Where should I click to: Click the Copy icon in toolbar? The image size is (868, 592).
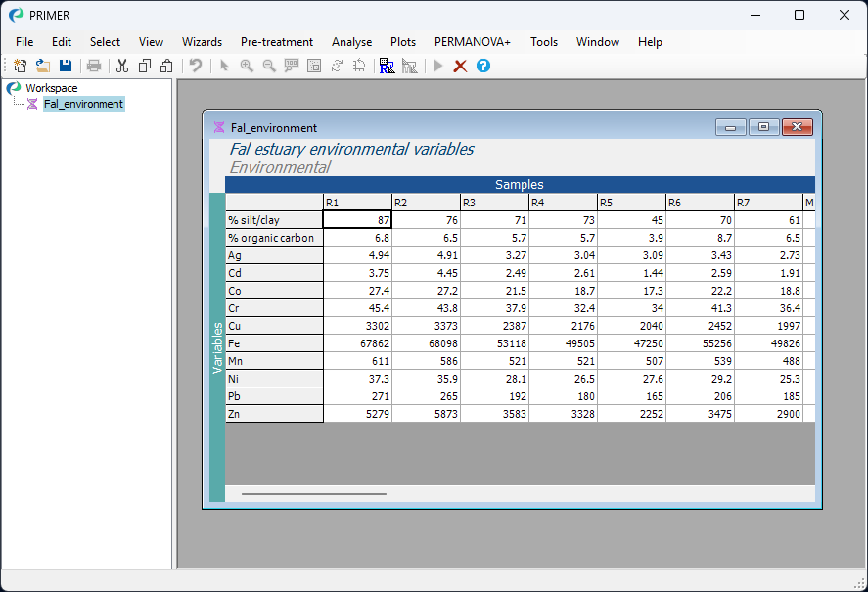144,66
